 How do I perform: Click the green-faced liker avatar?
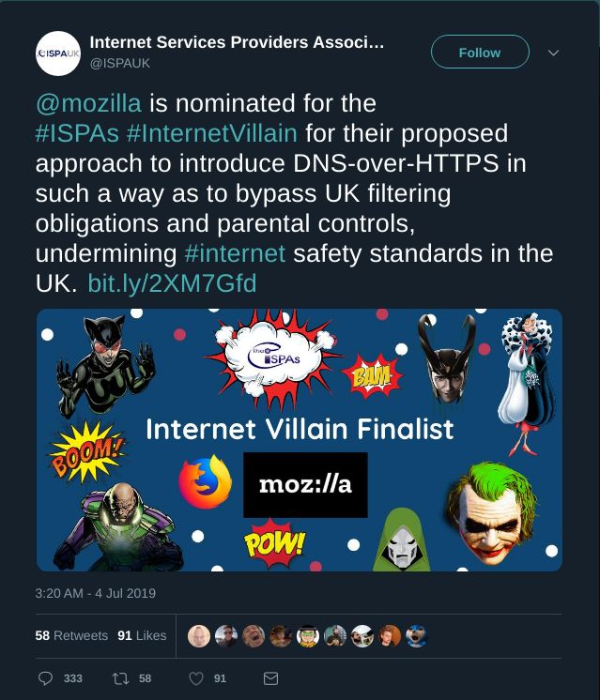coord(308,636)
